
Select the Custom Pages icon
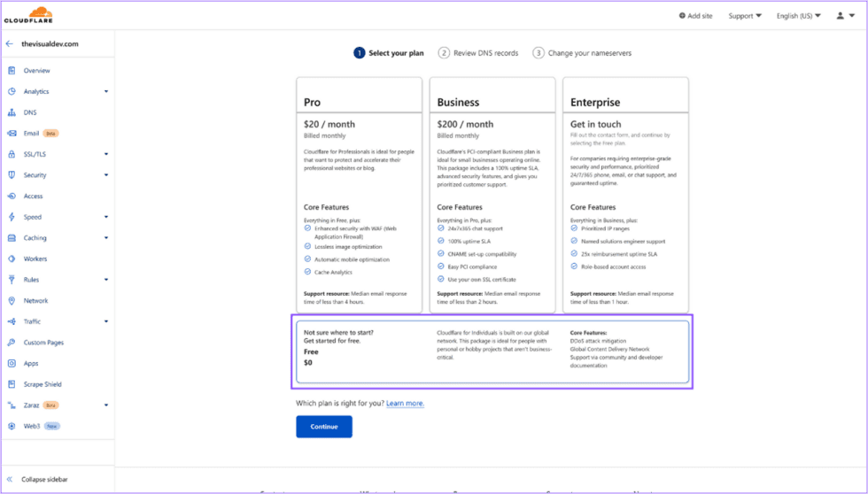coord(12,343)
